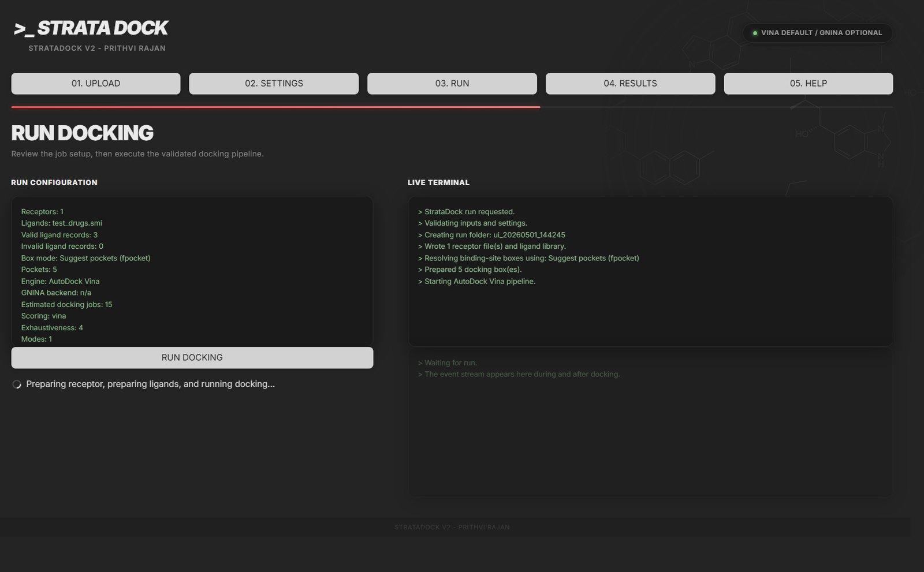
Task: Select the 'Engine: AutoDock Vina' line
Action: coord(60,281)
